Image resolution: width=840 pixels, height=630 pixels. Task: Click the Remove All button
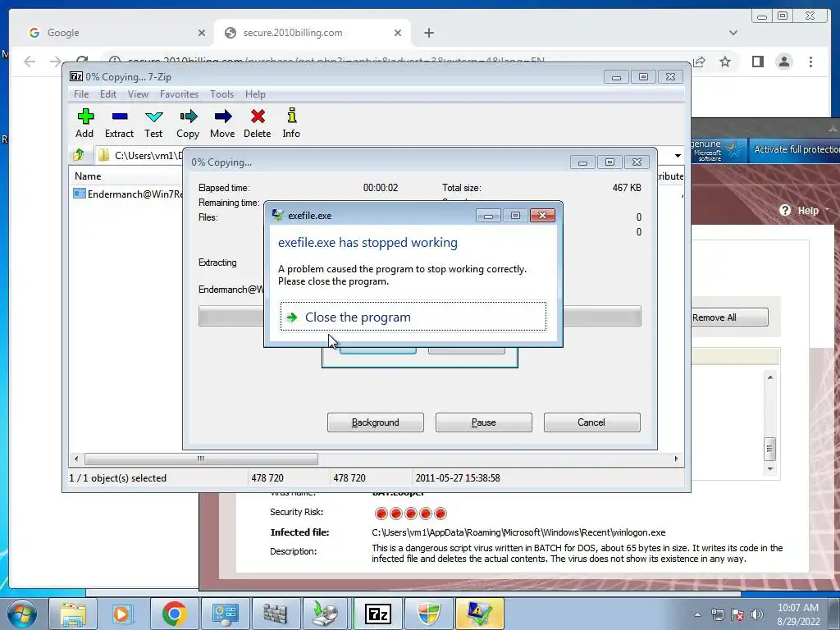coord(729,317)
